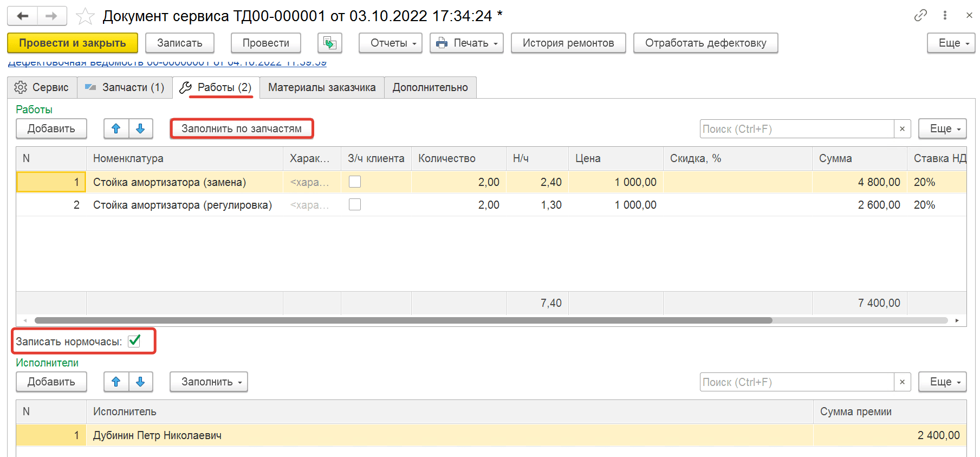
Task: Expand the top-right Еще menu
Action: (951, 43)
